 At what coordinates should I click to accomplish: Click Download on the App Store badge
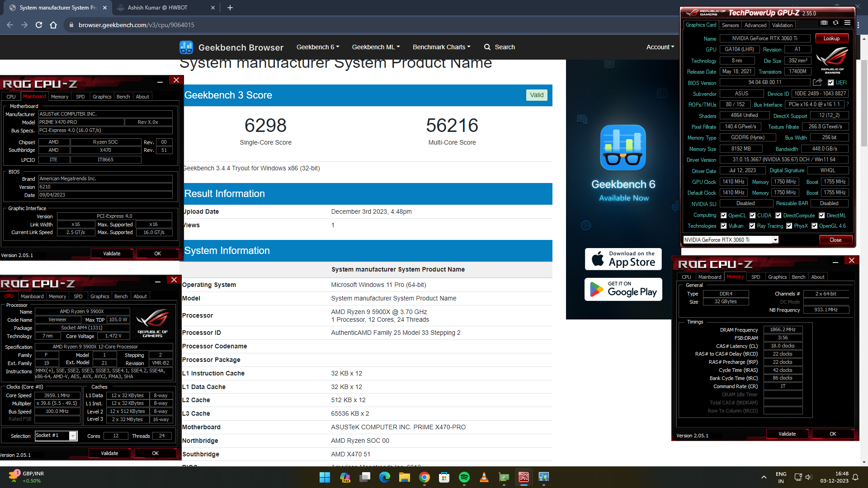pyautogui.click(x=623, y=259)
